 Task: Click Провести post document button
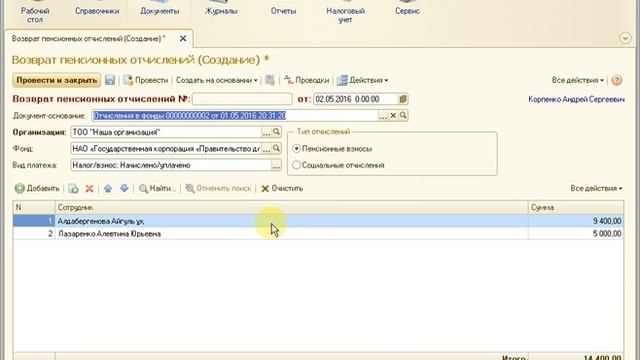point(146,80)
